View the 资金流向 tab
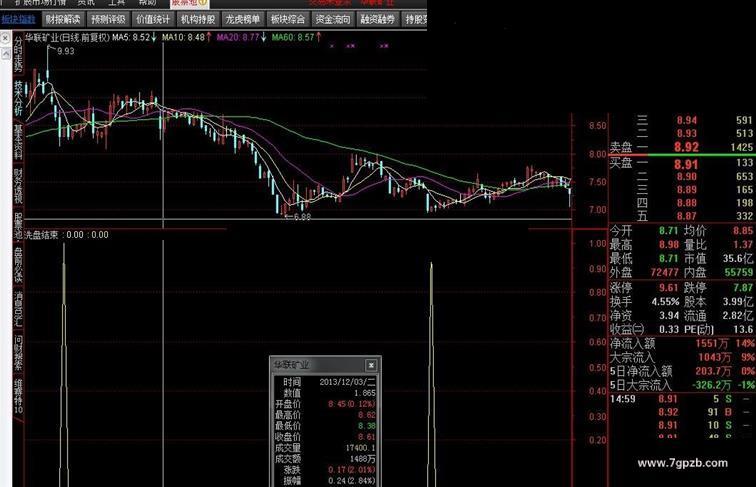Screen dimensions: 756x487 point(333,19)
